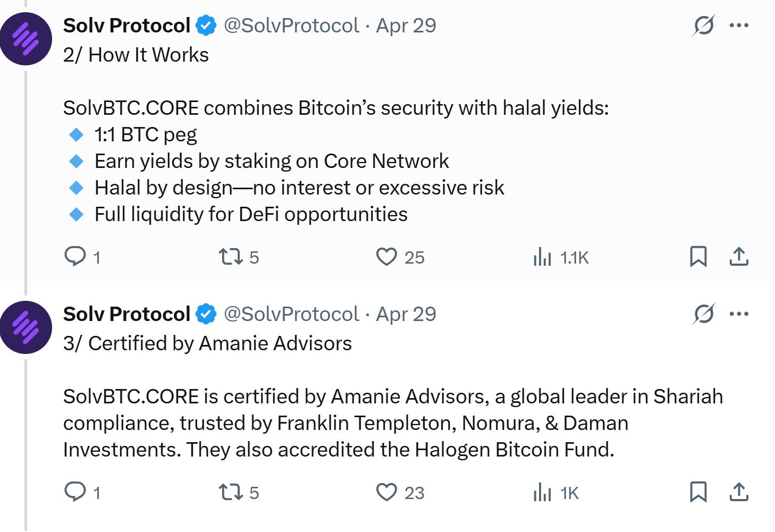Like the Certified by Amanie Advisors tweet
This screenshot has height=532, width=775.
pos(387,493)
